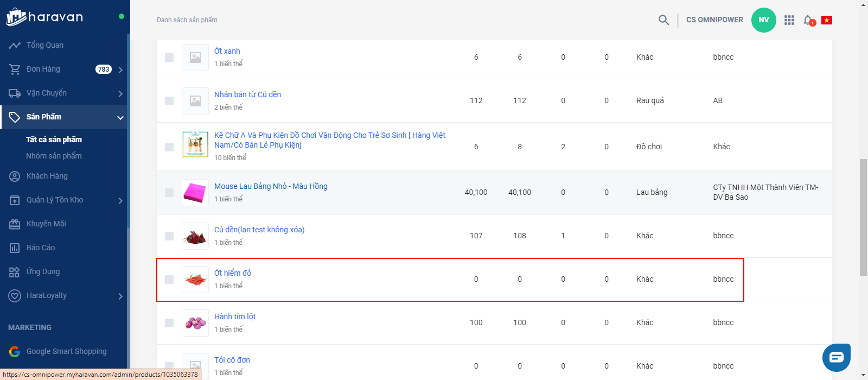Viewport: 868px width, 380px height.
Task: Collapse the Sản Phẩm menu chevron
Action: click(x=120, y=117)
